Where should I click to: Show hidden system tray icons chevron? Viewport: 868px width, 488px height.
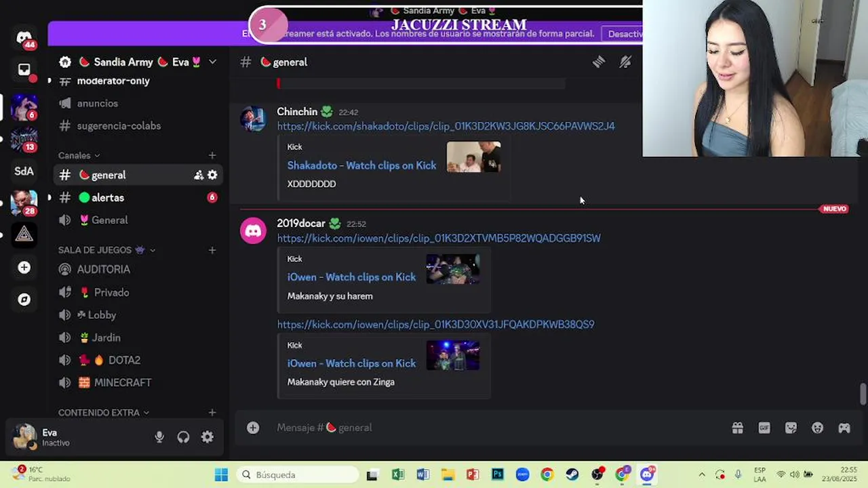[x=701, y=474]
